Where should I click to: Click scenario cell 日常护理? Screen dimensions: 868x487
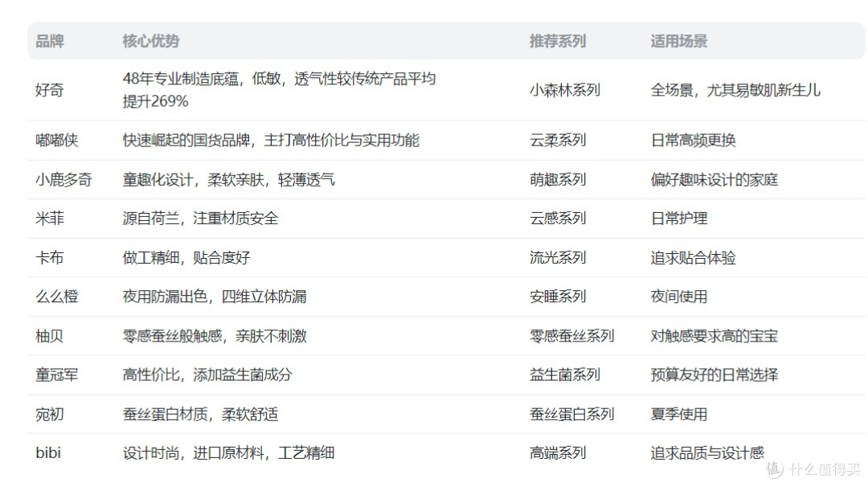678,218
